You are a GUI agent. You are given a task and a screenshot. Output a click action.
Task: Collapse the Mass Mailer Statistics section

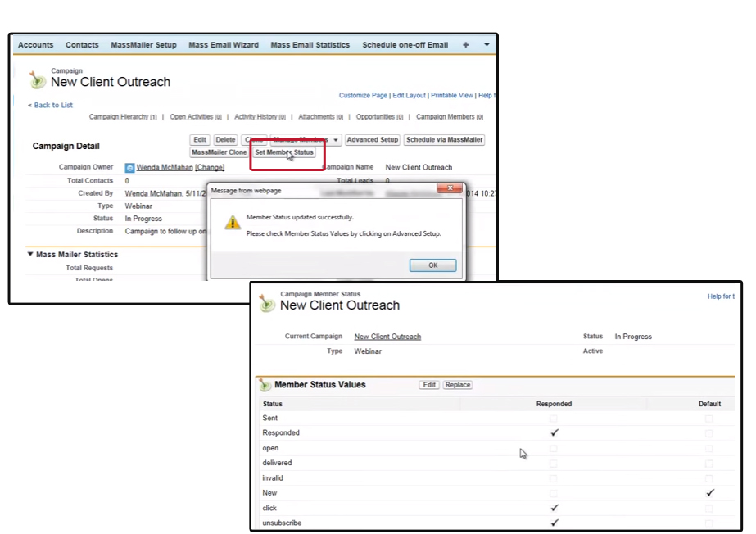pyautogui.click(x=30, y=254)
